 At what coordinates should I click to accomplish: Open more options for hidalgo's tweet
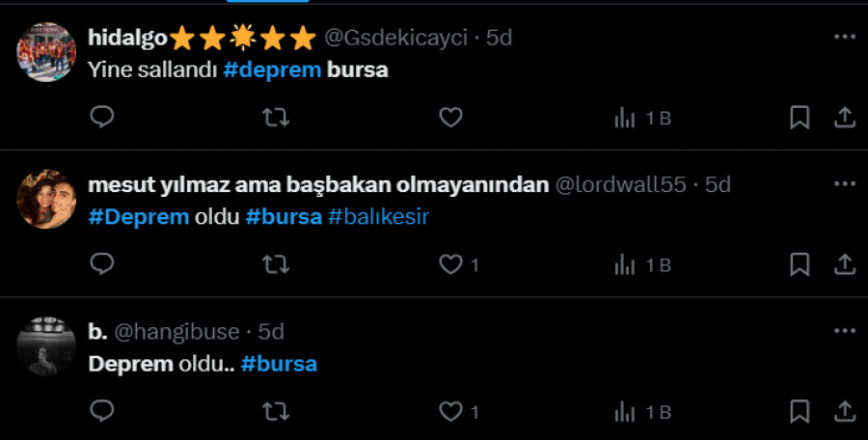845,37
